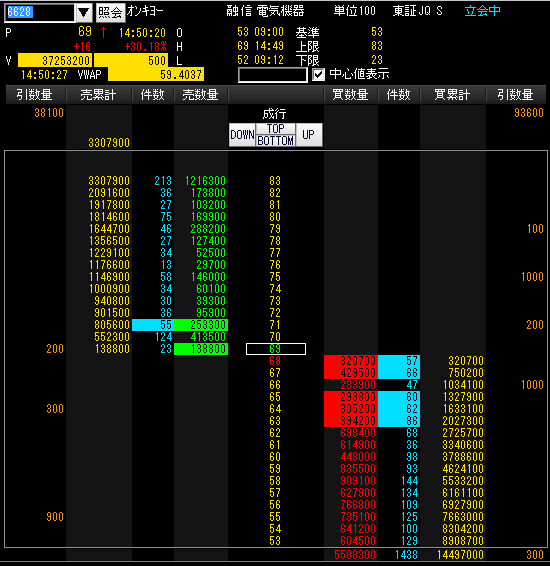The image size is (550, 566).
Task: Click buy quantity 394200 at price 63
Action: [351, 421]
